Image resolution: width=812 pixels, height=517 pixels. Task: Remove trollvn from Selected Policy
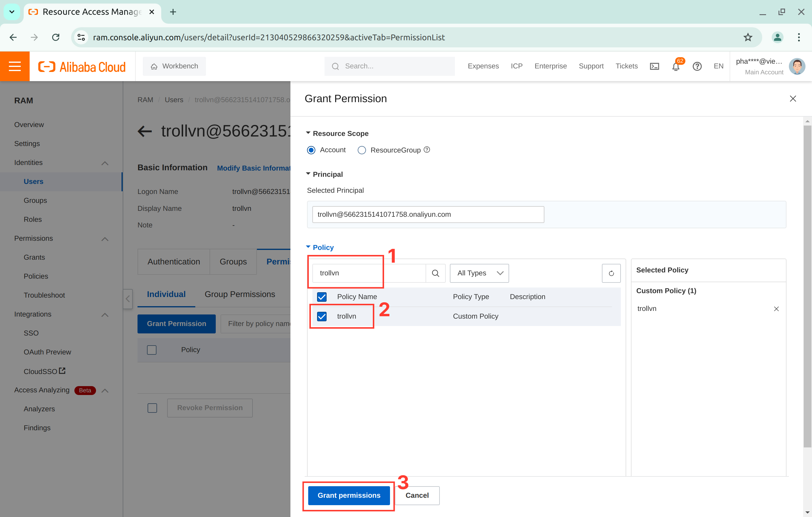click(x=776, y=309)
